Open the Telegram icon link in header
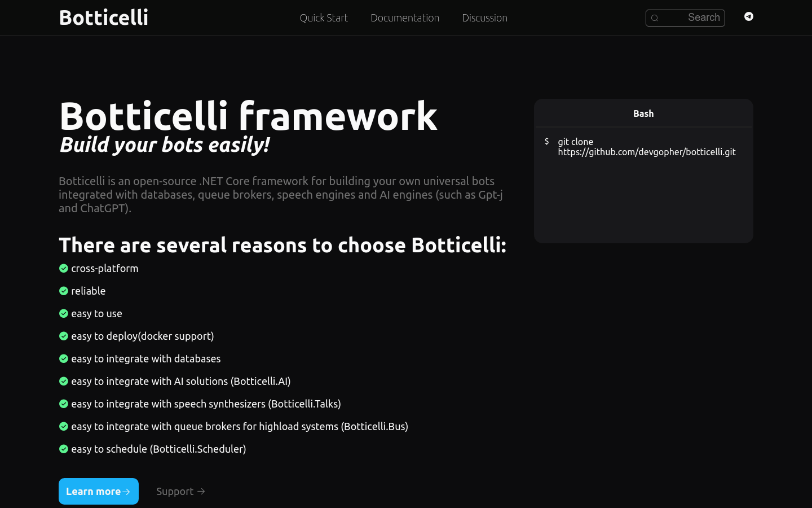 click(x=748, y=16)
